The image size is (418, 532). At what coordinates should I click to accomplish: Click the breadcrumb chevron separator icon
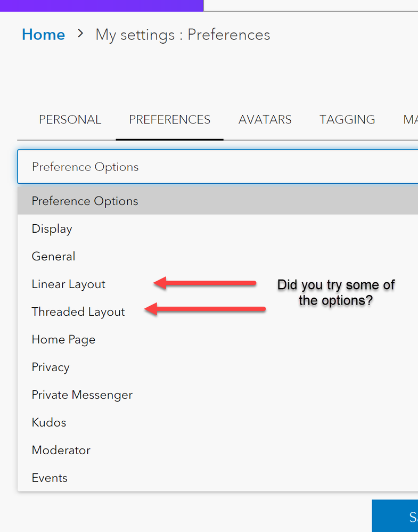point(80,34)
